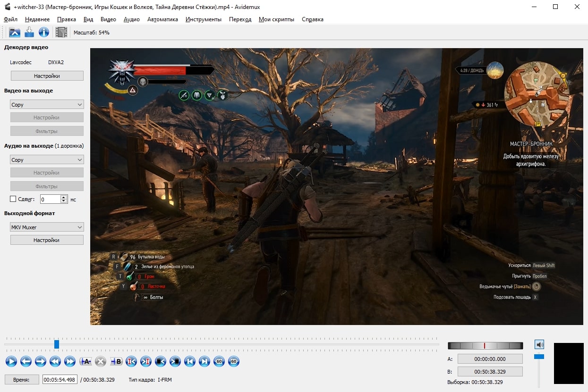The image size is (588, 392).
Task: Click video decoder Настройки button
Action: [47, 75]
